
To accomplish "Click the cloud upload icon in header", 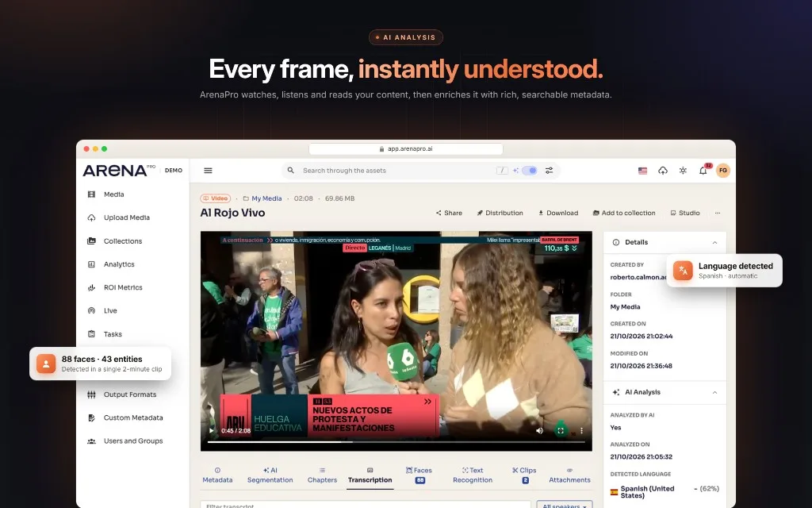I will click(x=663, y=171).
